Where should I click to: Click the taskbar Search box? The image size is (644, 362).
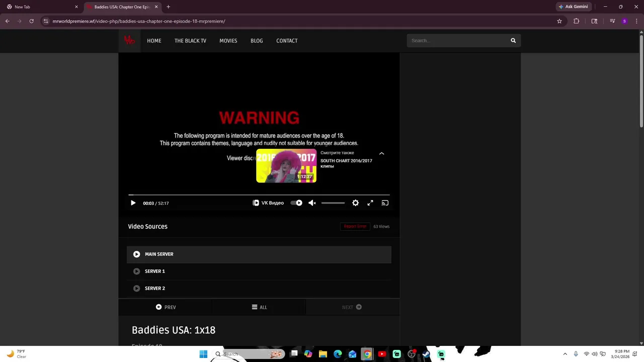(249, 354)
